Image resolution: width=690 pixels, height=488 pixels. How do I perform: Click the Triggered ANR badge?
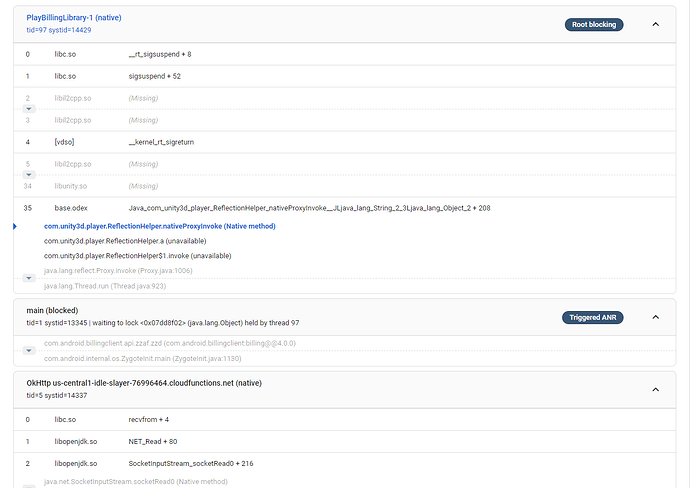[593, 317]
